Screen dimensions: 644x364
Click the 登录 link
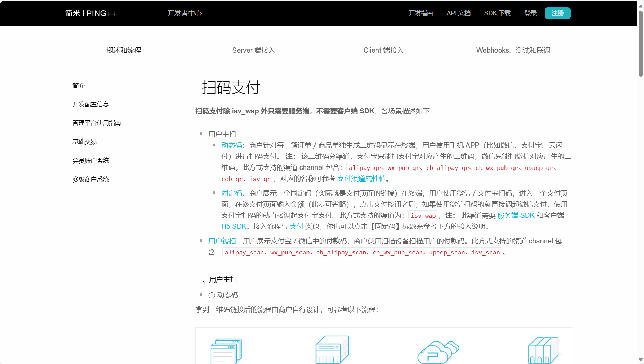pos(530,13)
